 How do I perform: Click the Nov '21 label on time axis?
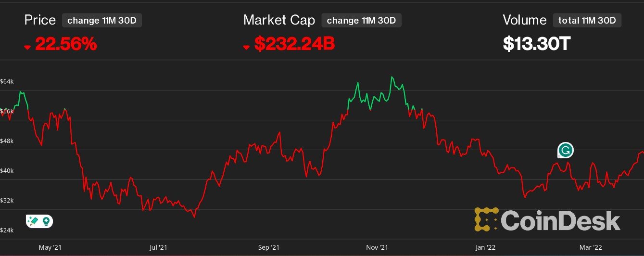click(377, 248)
